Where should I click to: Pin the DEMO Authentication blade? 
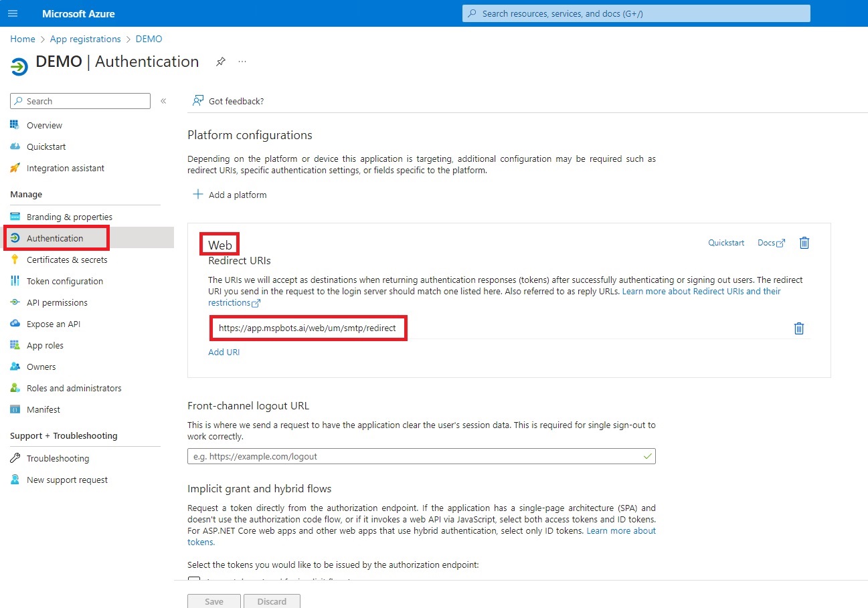tap(221, 62)
